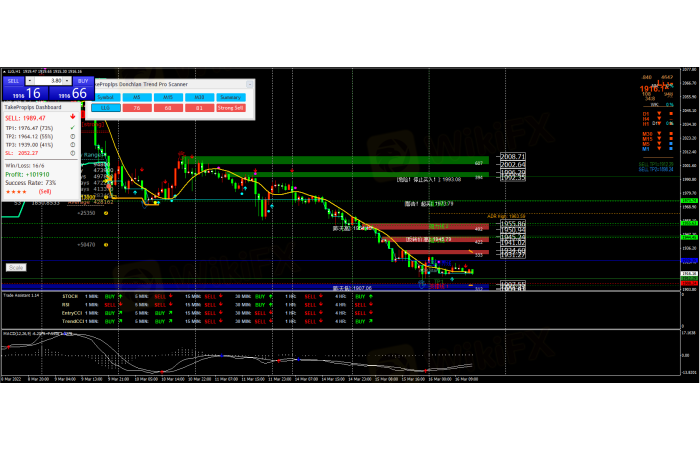Select the M15 scanner column header
700x450 pixels.
[168, 96]
